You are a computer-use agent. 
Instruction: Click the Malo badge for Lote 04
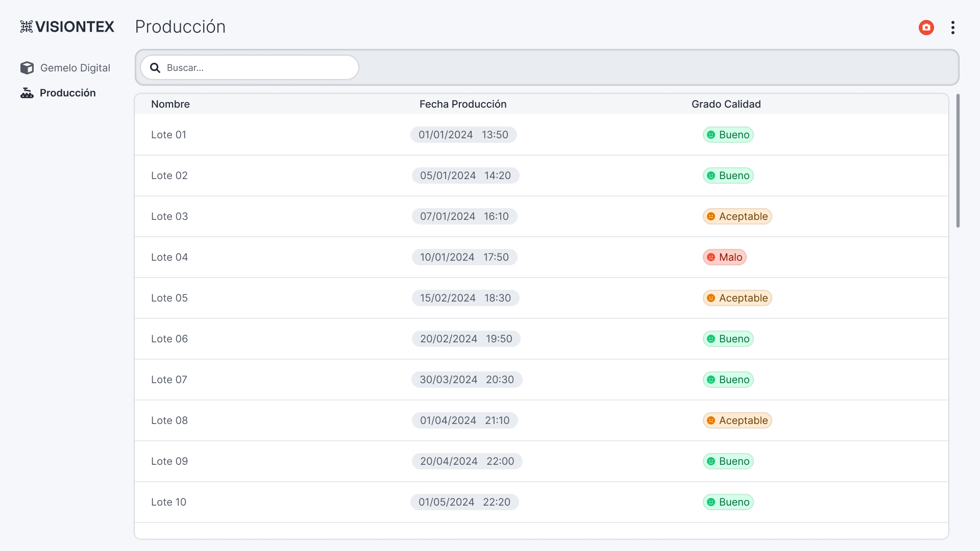coord(725,257)
